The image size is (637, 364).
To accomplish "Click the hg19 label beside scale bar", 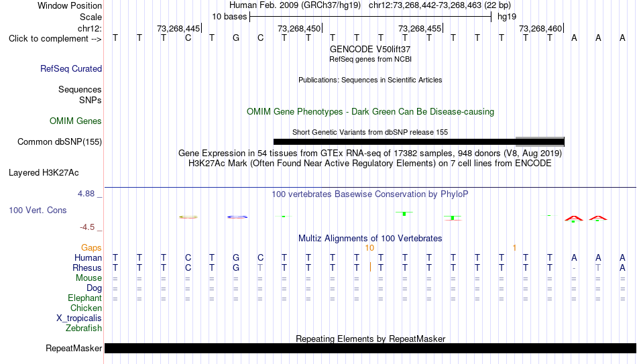I will pos(507,17).
